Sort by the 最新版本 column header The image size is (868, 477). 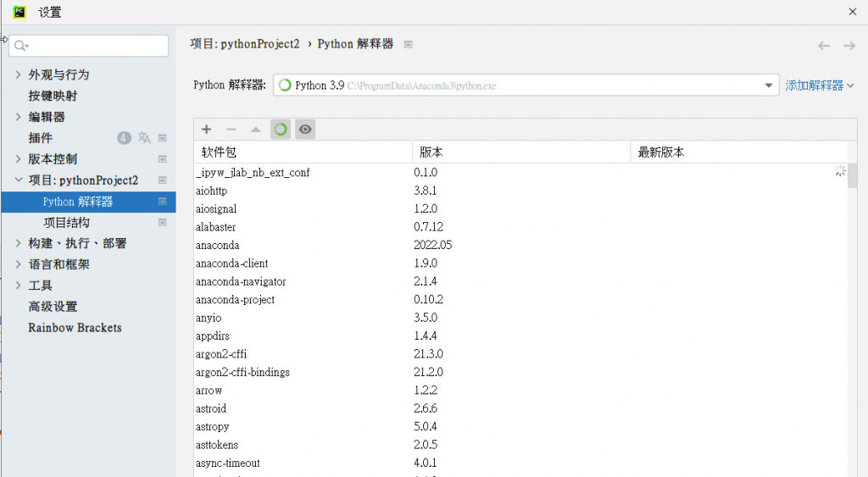pyautogui.click(x=739, y=153)
